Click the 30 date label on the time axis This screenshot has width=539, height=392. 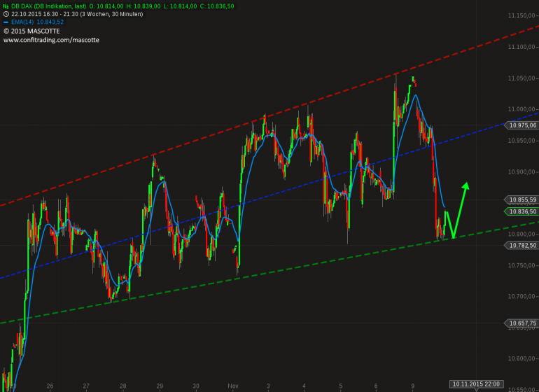tap(196, 386)
